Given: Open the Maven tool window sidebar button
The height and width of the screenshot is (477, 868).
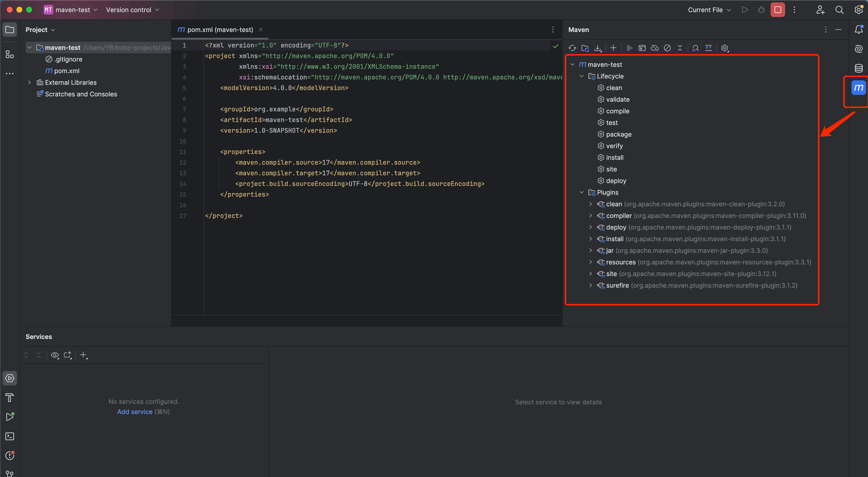Looking at the screenshot, I should coord(858,88).
